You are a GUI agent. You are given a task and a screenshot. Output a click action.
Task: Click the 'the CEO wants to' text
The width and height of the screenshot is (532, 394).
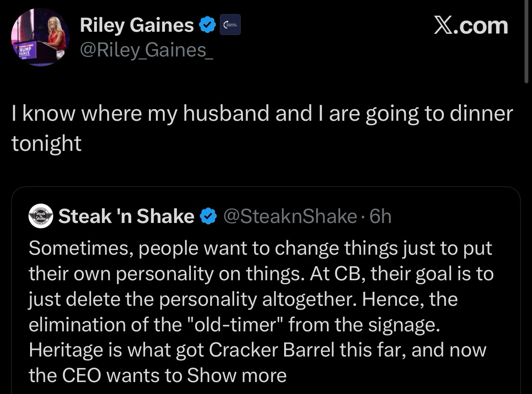[106, 375]
